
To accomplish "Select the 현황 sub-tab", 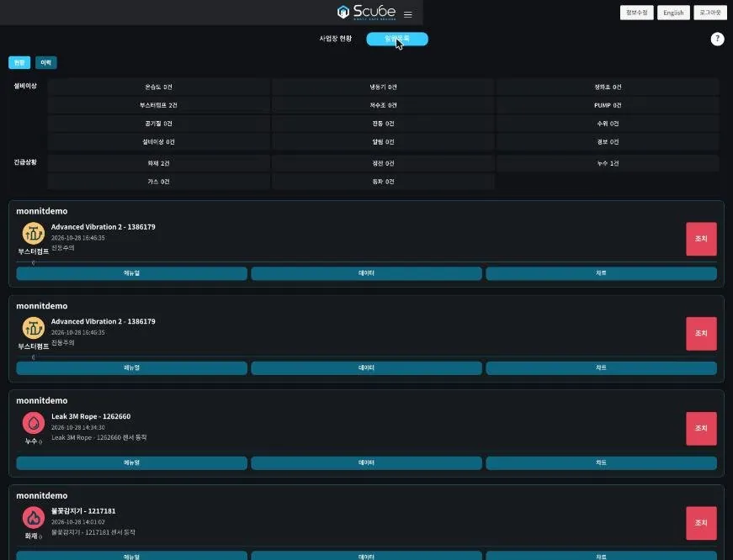I will click(x=19, y=62).
